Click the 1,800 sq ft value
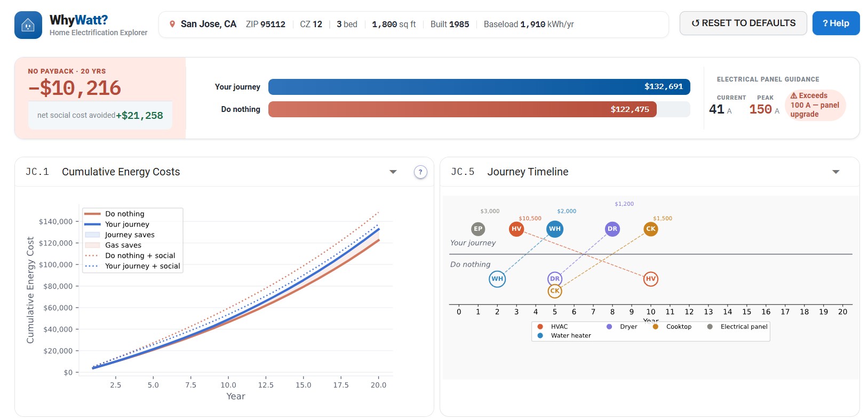 pos(394,24)
